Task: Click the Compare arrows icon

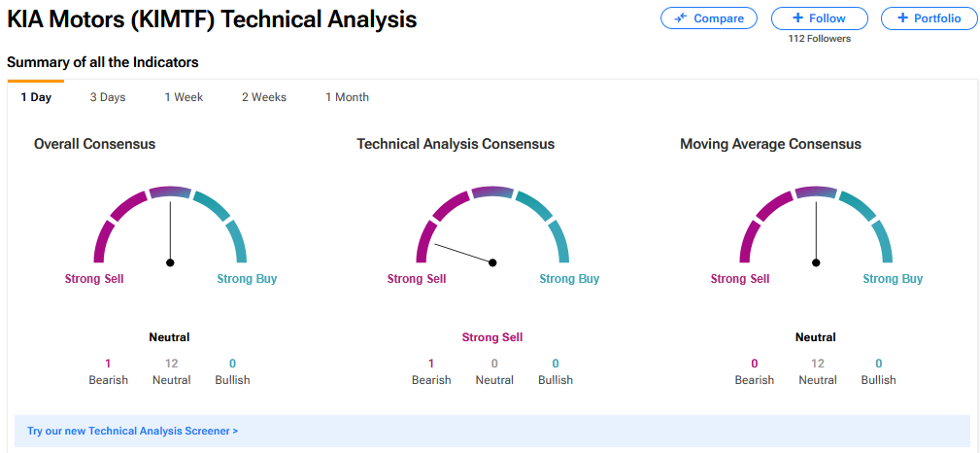Action: [x=681, y=18]
